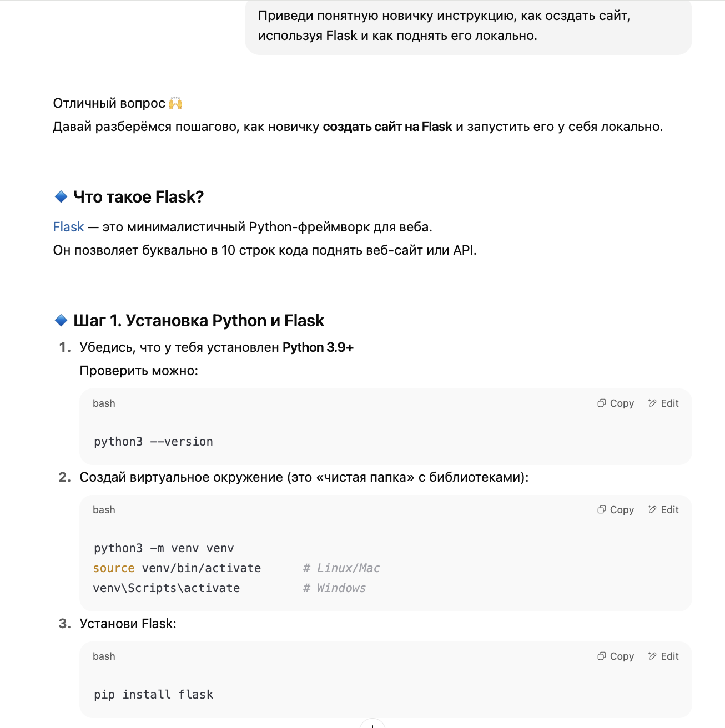Open the blue Flask hyperlink
The image size is (725, 728).
pyautogui.click(x=68, y=227)
